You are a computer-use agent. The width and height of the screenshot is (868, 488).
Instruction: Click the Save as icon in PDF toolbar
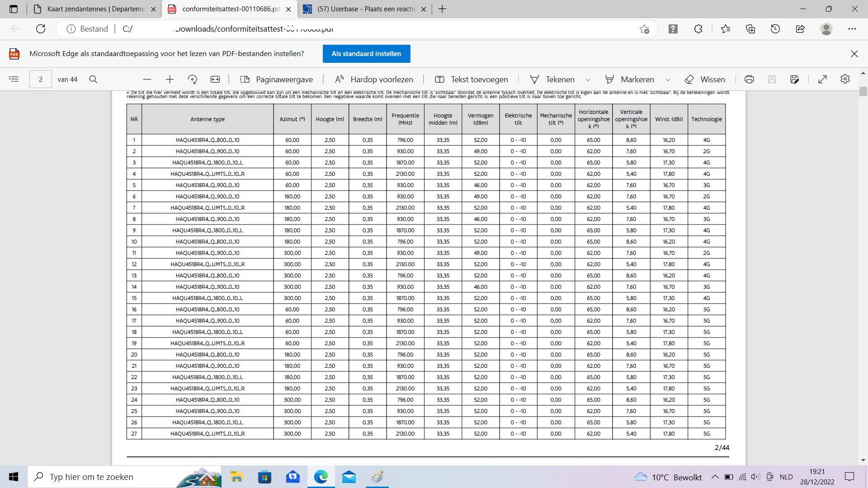pos(794,80)
